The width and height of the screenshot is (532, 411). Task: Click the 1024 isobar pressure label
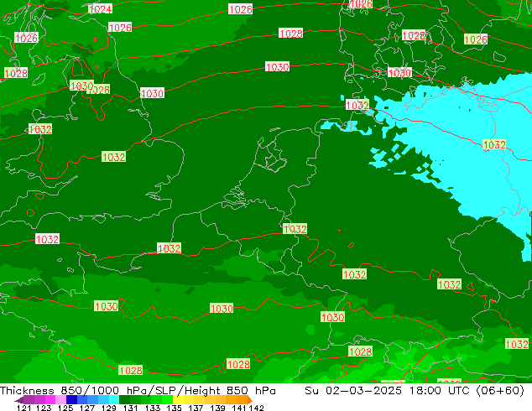[100, 9]
